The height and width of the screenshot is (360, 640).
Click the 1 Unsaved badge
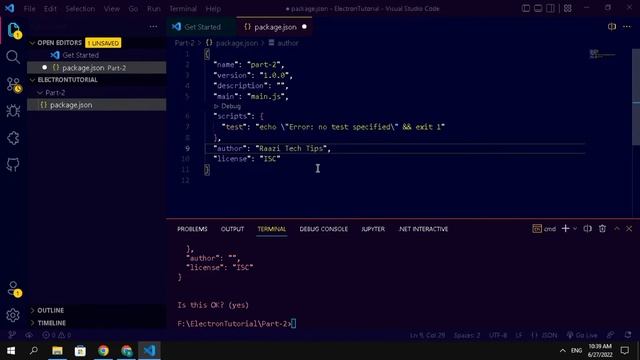(103, 43)
